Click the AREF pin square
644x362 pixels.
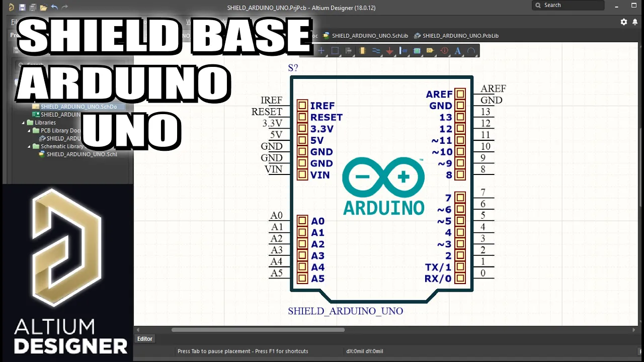(460, 94)
